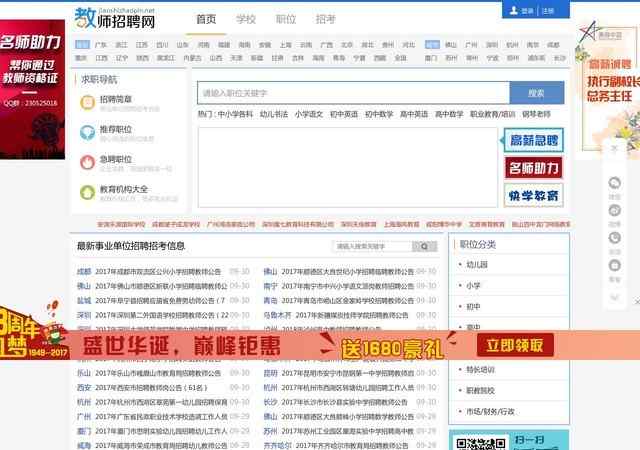Screen dimensions: 640x450
Task: Click the 周年 anniversary promo graphic
Action: point(34,331)
